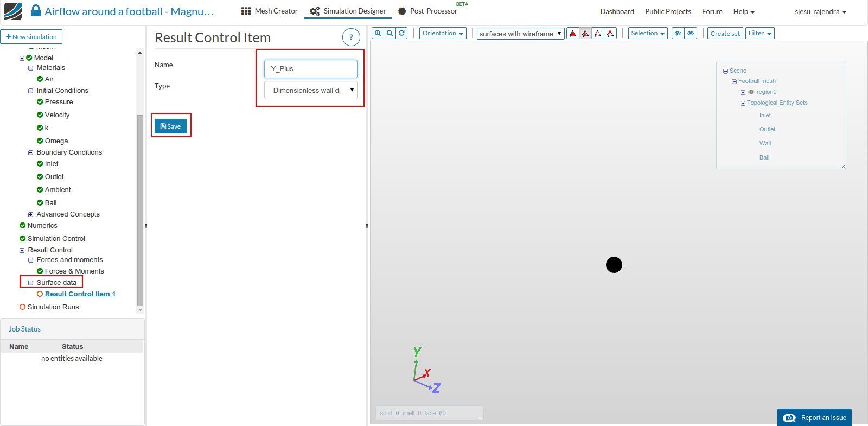Click the Result Control Item 1 circle icon
This screenshot has height=426, width=868.
[x=40, y=294]
